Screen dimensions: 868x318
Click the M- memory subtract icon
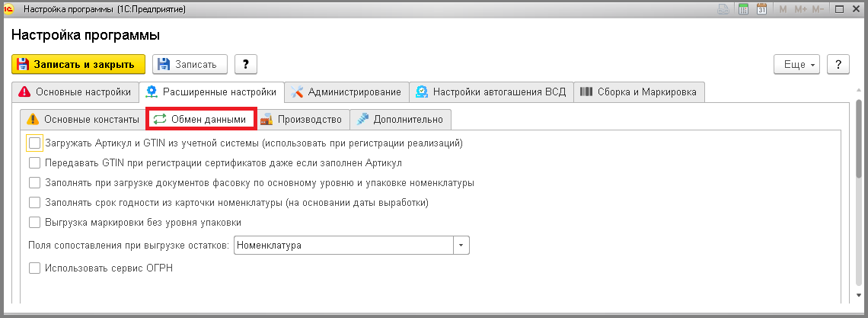(x=819, y=9)
